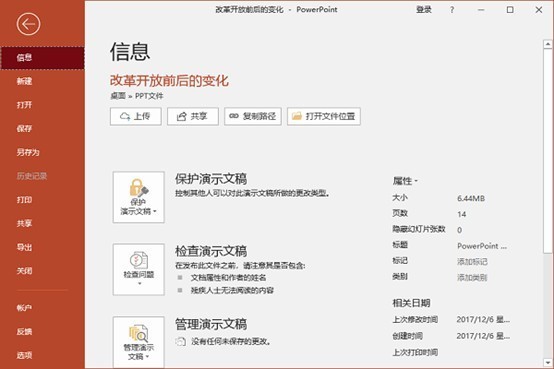Click 没有任何未保存的更改 text

tap(231, 341)
